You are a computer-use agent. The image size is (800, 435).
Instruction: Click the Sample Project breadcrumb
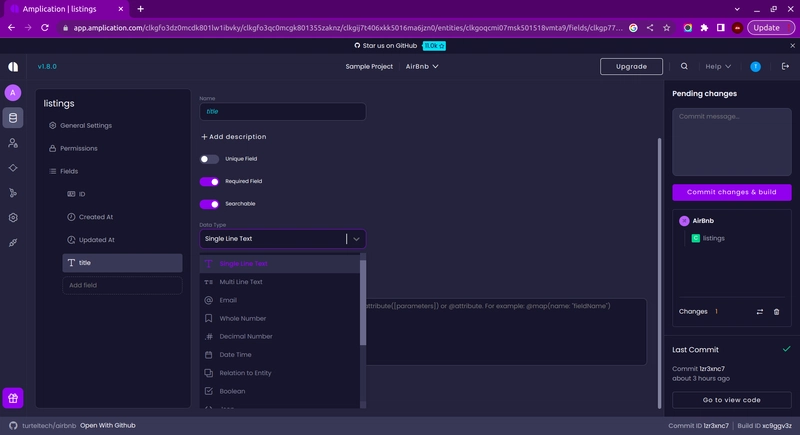369,66
